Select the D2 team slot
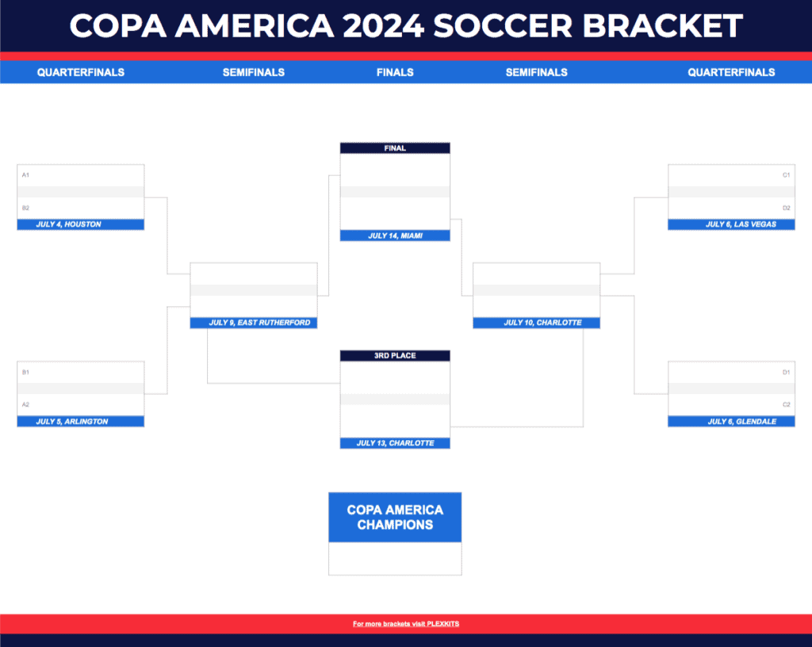Image resolution: width=812 pixels, height=647 pixels. pyautogui.click(x=730, y=208)
